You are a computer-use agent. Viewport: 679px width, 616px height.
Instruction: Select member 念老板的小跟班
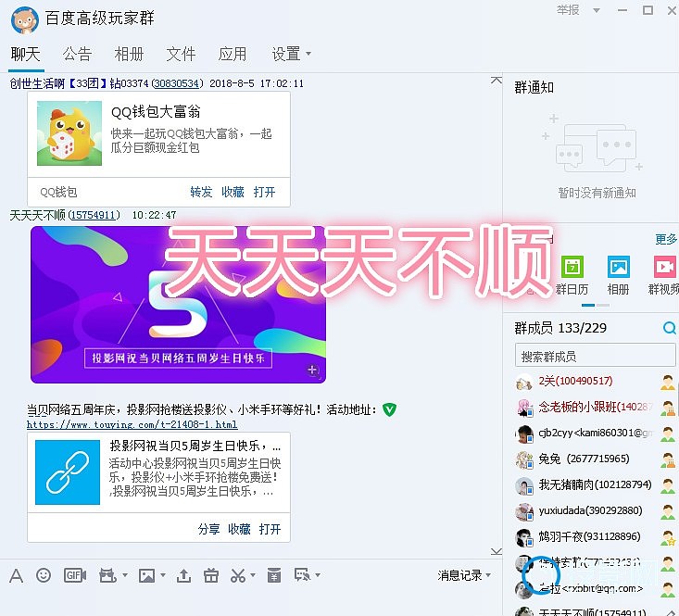pos(595,408)
